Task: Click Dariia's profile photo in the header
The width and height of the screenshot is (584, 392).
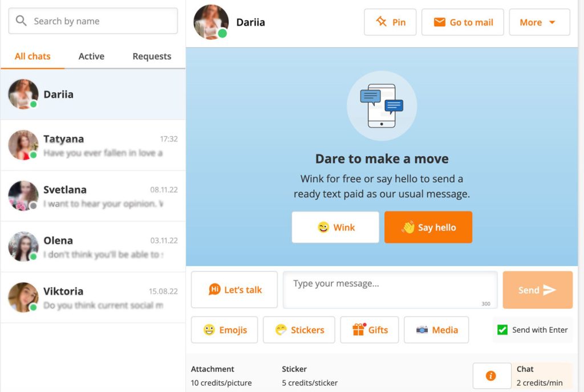Action: [x=211, y=22]
